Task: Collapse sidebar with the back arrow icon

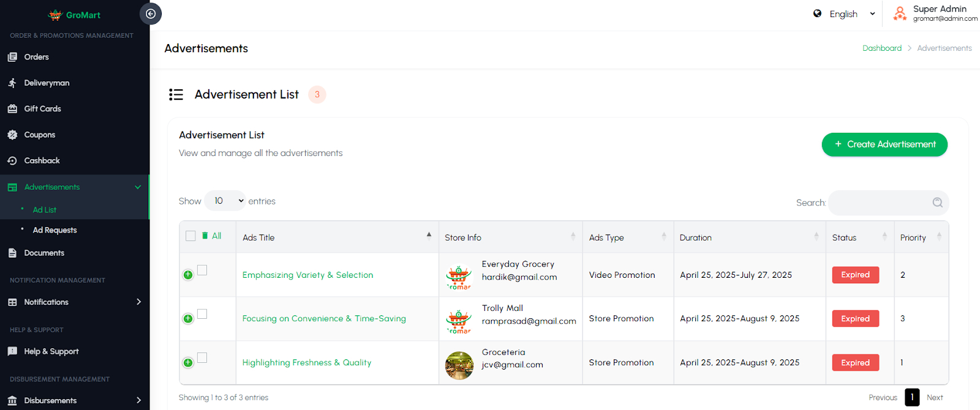Action: 151,13
